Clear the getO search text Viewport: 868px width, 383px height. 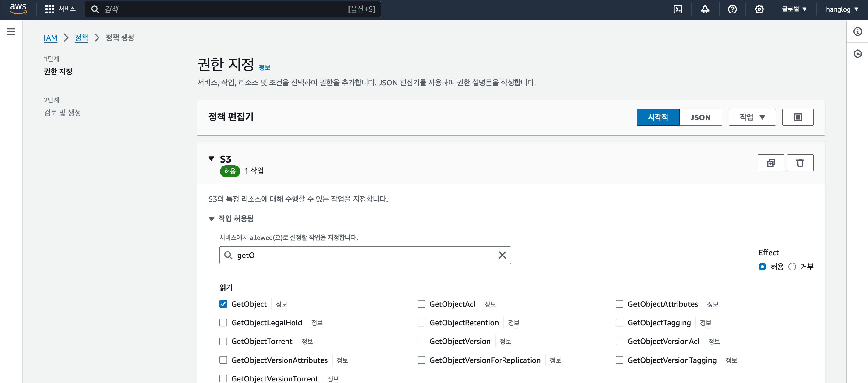(x=502, y=255)
